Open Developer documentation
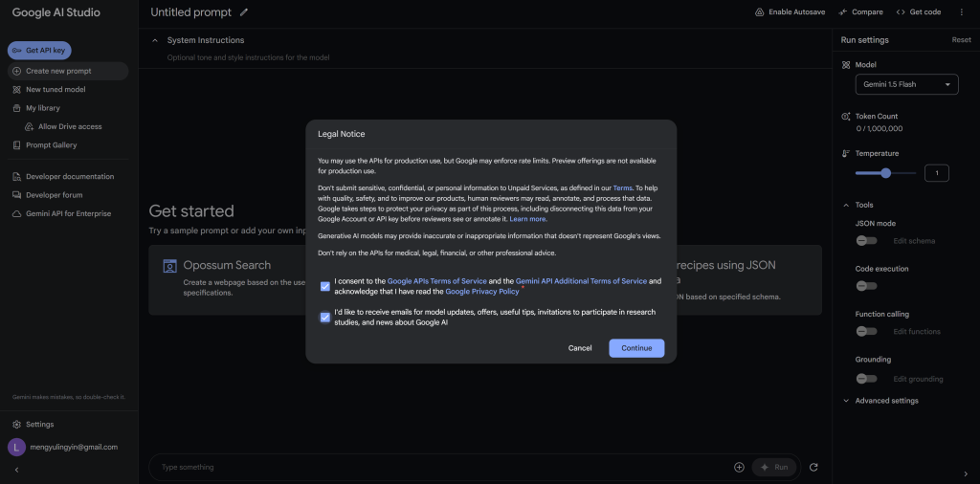Viewport: 980px width, 484px height. [68, 177]
